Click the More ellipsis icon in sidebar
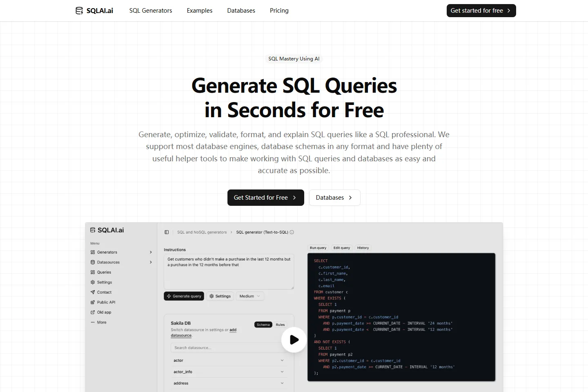Viewport: 588px width, 392px height. click(x=93, y=322)
